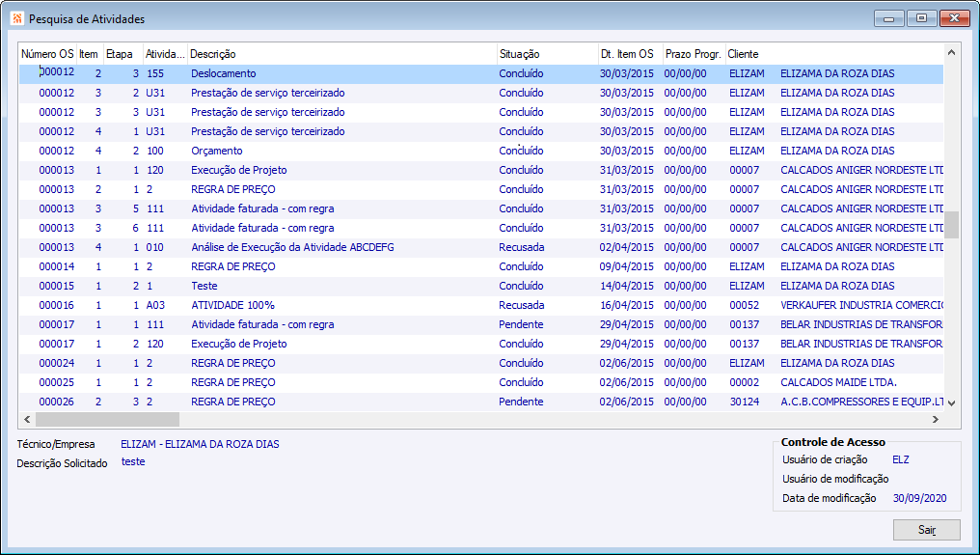Click the REGRA DE PREÇO row of OS 000014
Viewport: 980px width, 555px height.
[x=481, y=266]
